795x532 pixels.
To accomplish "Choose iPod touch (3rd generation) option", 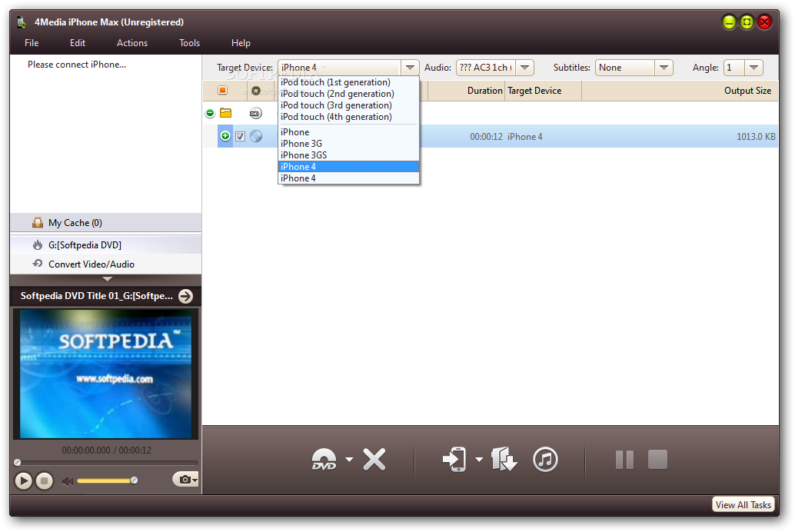I will tap(348, 105).
